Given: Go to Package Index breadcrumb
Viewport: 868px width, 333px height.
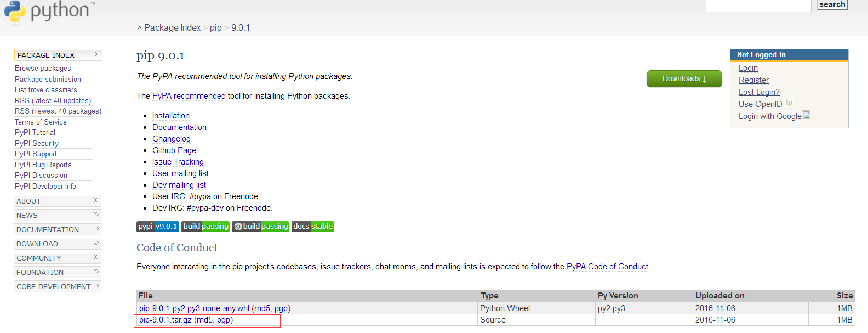Looking at the screenshot, I should (172, 27).
